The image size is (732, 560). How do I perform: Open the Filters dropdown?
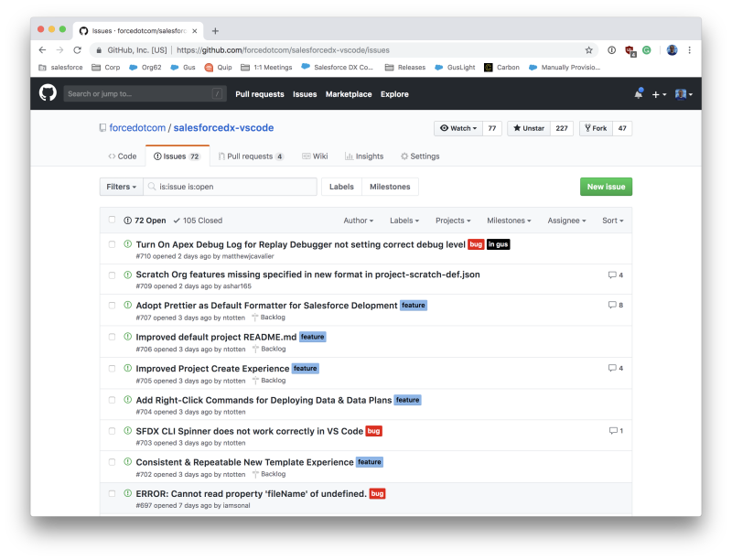(x=122, y=186)
